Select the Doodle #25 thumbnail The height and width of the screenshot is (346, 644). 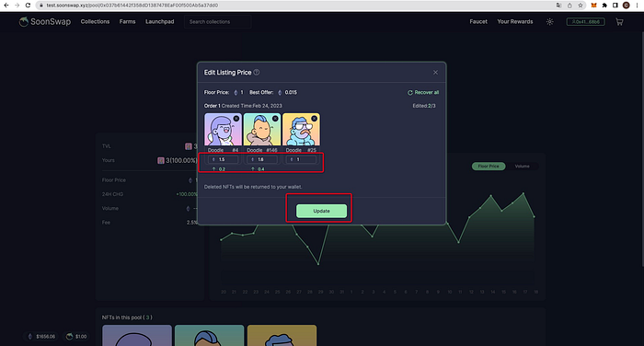[x=301, y=131]
